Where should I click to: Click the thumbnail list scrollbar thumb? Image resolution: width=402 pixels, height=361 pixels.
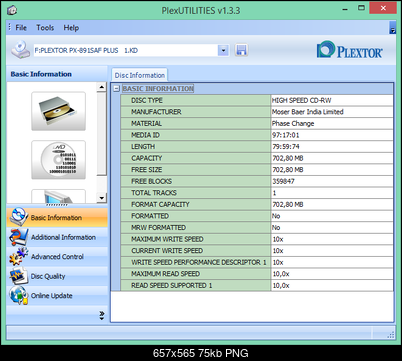[x=102, y=134]
